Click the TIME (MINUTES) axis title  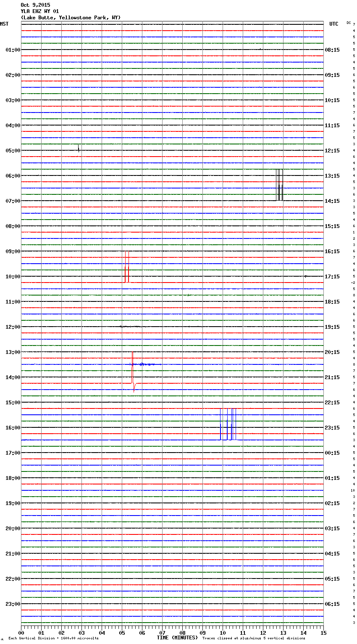coord(177,638)
